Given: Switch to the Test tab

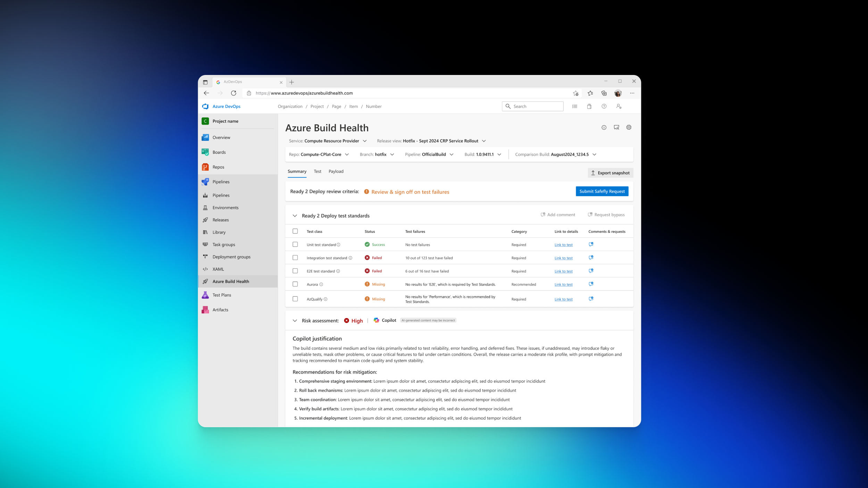Looking at the screenshot, I should [x=317, y=171].
